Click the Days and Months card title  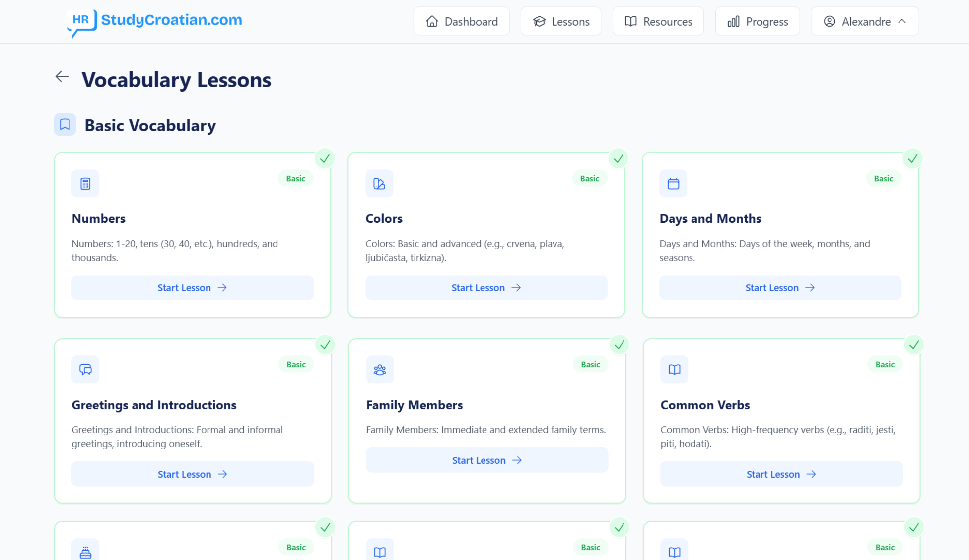click(x=710, y=219)
